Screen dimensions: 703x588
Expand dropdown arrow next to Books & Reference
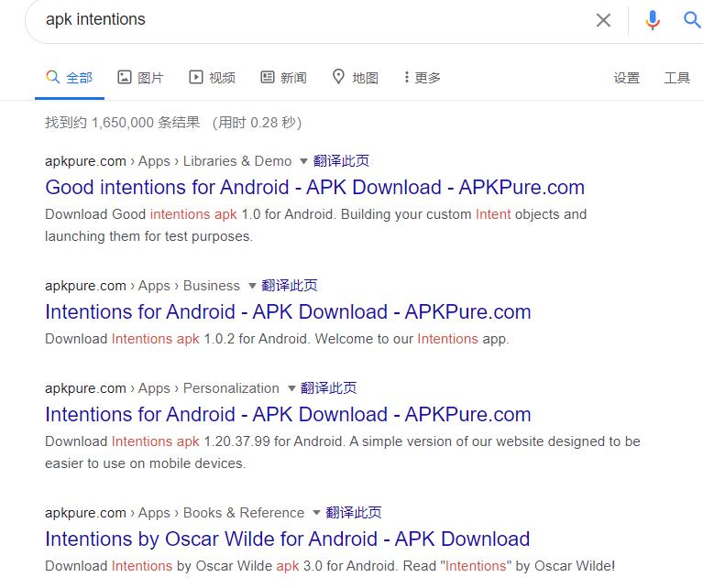click(x=316, y=513)
